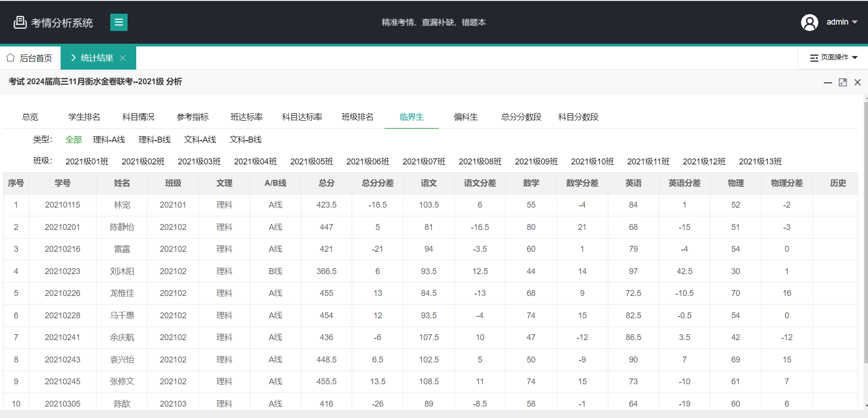
Task: Open the 偏科生 tab
Action: tap(466, 117)
